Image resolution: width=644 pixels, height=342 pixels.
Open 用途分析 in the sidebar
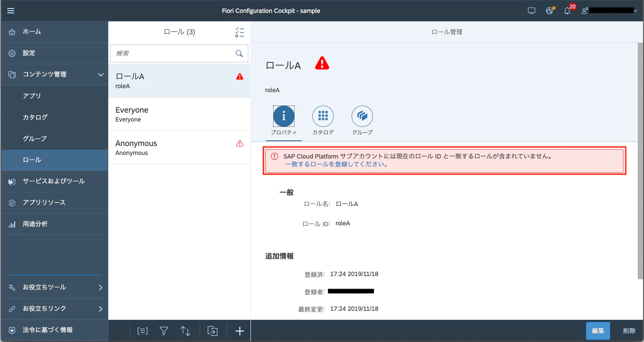54,224
